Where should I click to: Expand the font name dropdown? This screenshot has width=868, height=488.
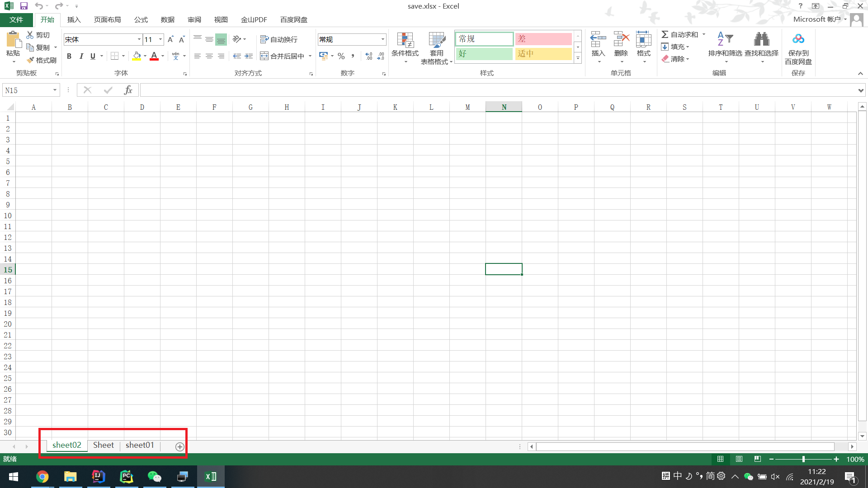click(x=139, y=39)
